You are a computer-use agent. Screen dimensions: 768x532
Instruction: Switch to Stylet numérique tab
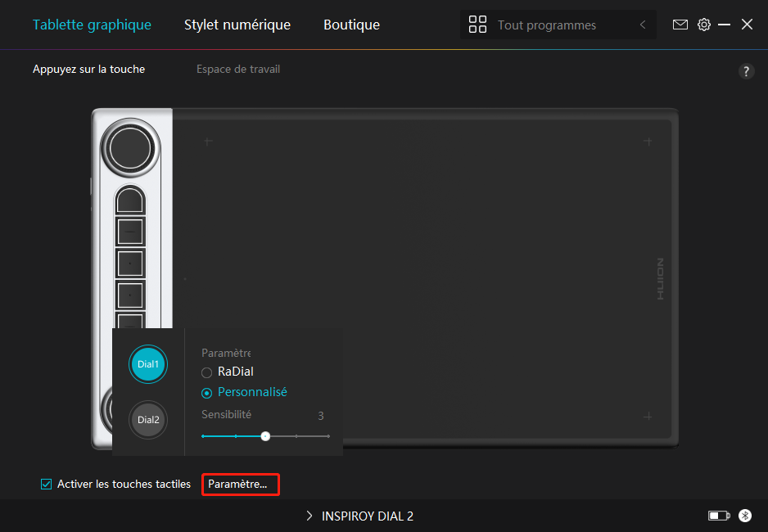pyautogui.click(x=237, y=25)
